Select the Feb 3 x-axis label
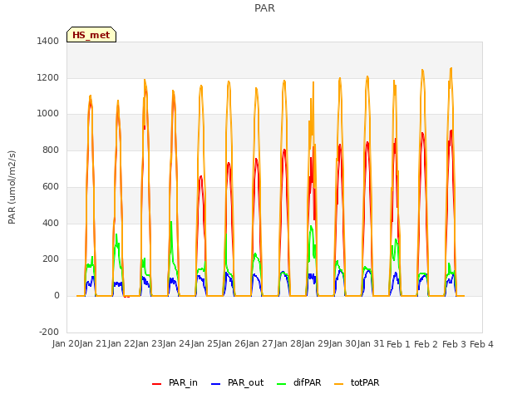 tap(454, 344)
